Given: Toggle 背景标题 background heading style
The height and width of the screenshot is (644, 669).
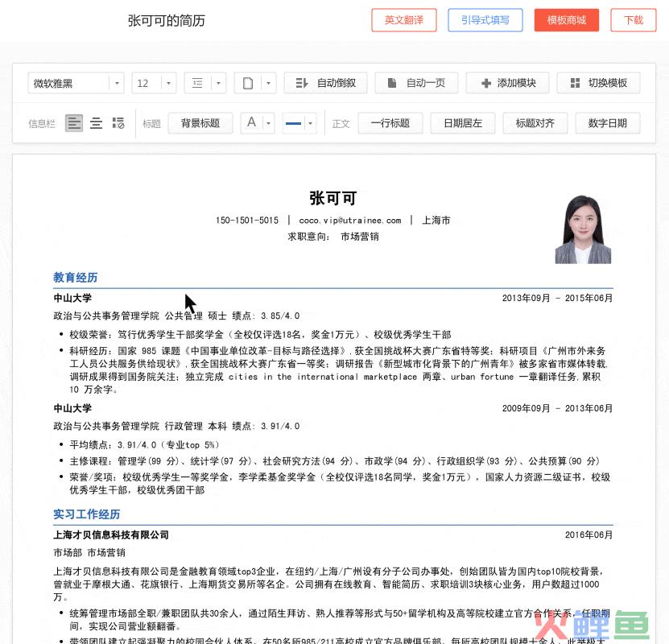Looking at the screenshot, I should click(200, 123).
